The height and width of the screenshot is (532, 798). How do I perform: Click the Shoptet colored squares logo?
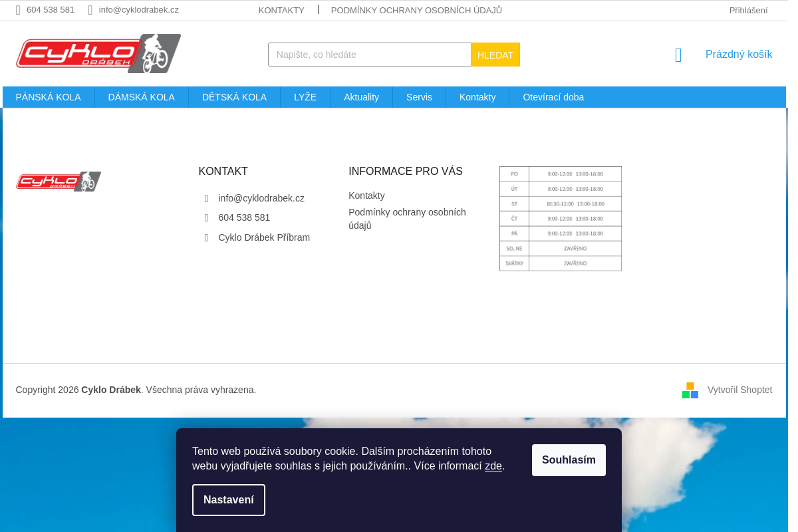tap(690, 390)
